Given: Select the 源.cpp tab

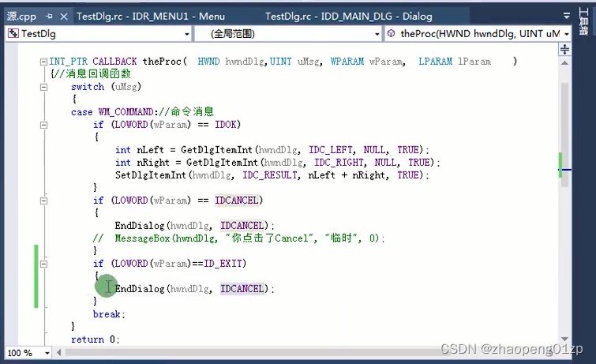Looking at the screenshot, I should pos(22,17).
